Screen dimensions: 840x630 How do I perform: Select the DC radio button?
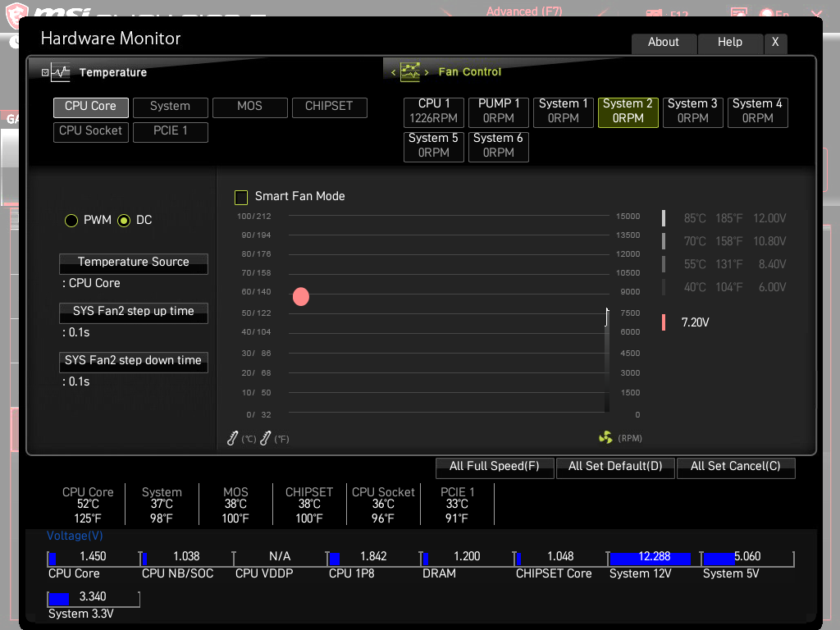click(124, 220)
